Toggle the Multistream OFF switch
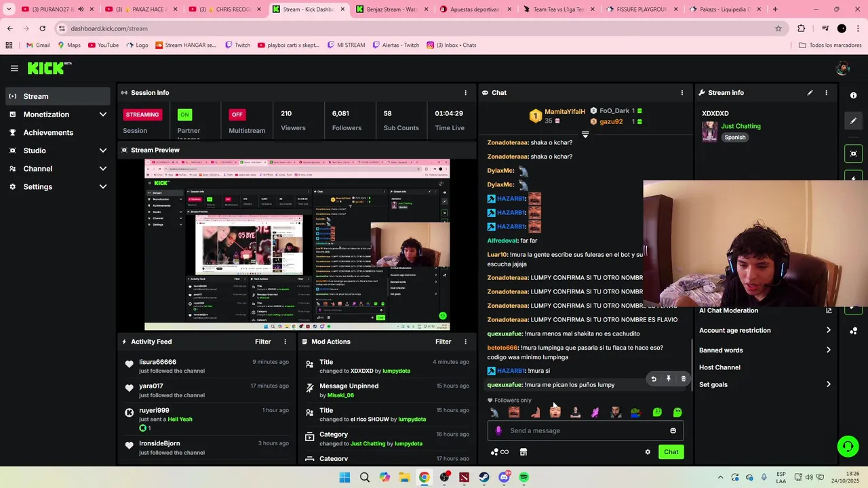This screenshot has width=868, height=488. tap(237, 115)
